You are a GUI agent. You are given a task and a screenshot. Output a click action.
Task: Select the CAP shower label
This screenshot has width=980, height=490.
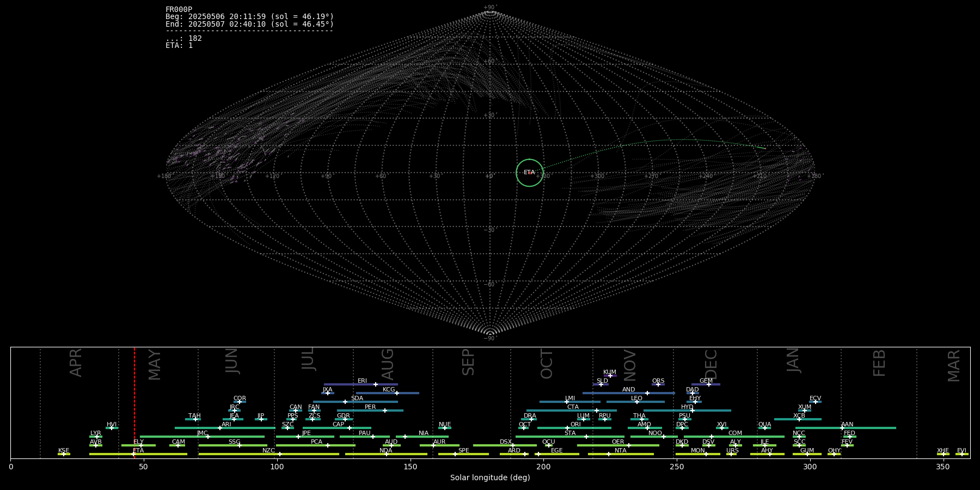pos(338,425)
